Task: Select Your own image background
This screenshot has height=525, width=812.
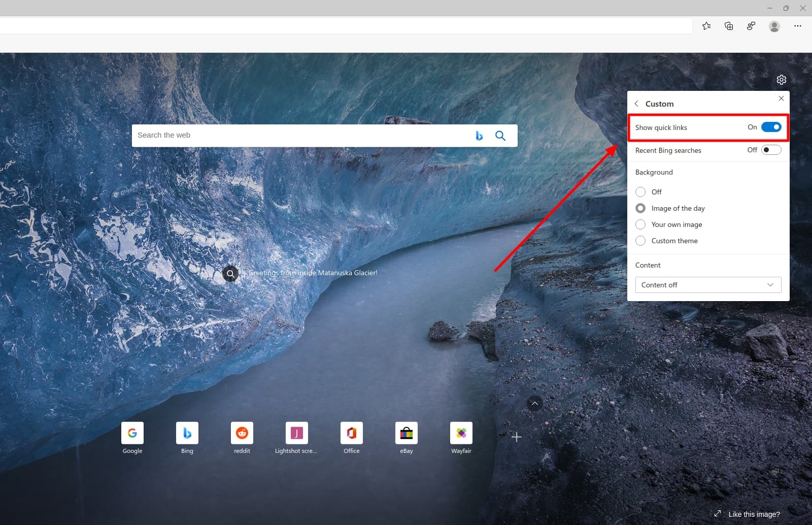Action: (640, 224)
